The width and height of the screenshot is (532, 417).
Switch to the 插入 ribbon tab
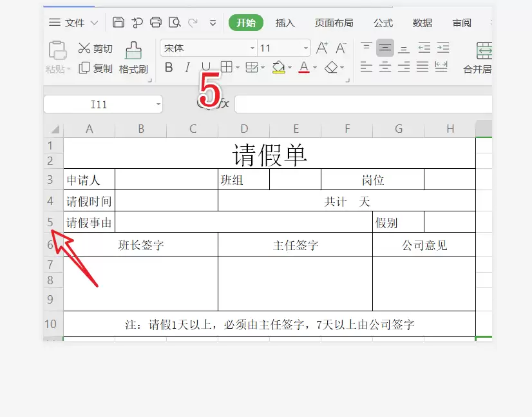[x=285, y=23]
